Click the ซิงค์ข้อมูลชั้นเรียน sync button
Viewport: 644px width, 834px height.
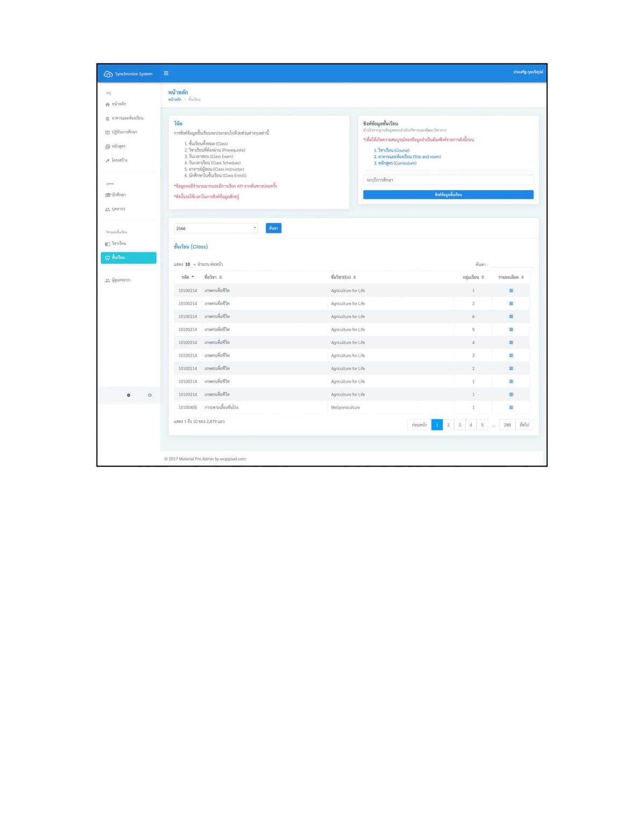448,194
